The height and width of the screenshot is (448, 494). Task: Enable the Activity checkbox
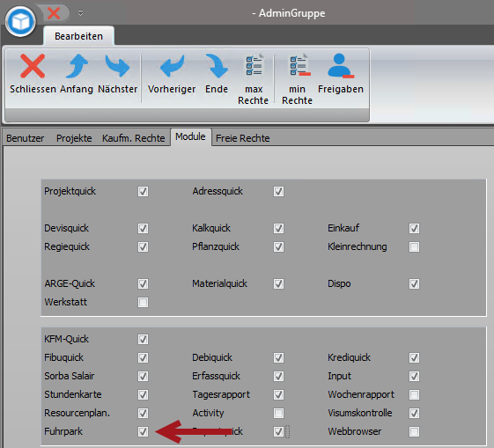click(x=278, y=413)
